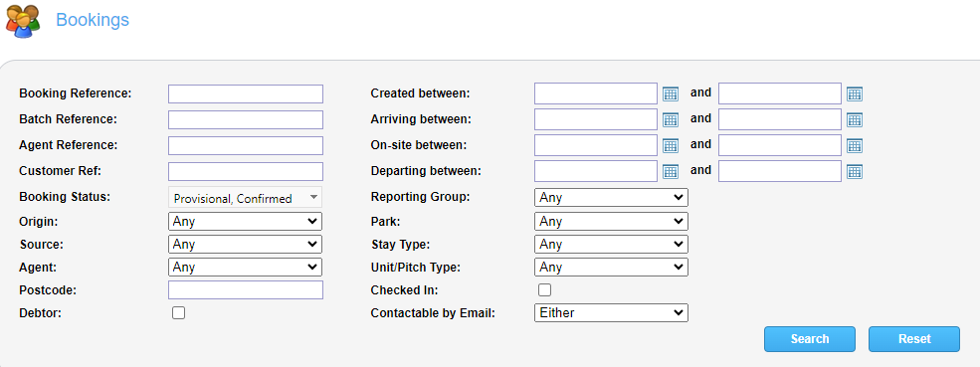
Task: Click the Reset button
Action: [x=914, y=339]
